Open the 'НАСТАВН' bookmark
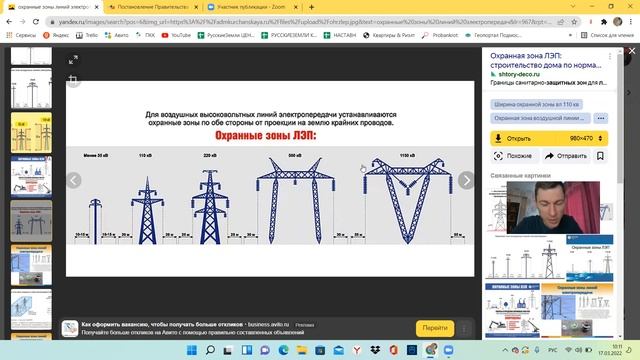 click(x=340, y=35)
